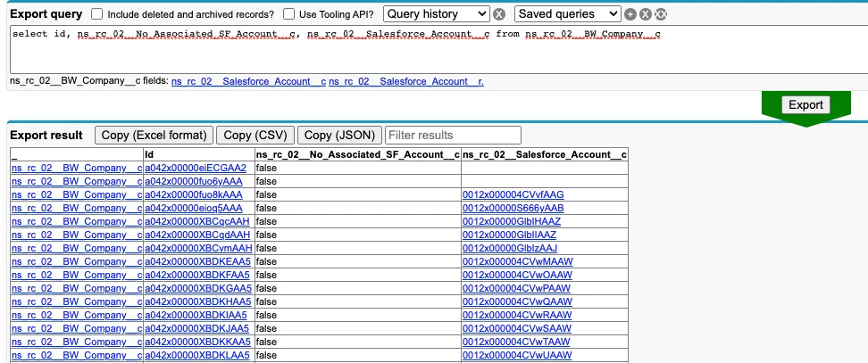This screenshot has height=363, width=868.
Task: Copy results in Excel format
Action: click(x=154, y=135)
